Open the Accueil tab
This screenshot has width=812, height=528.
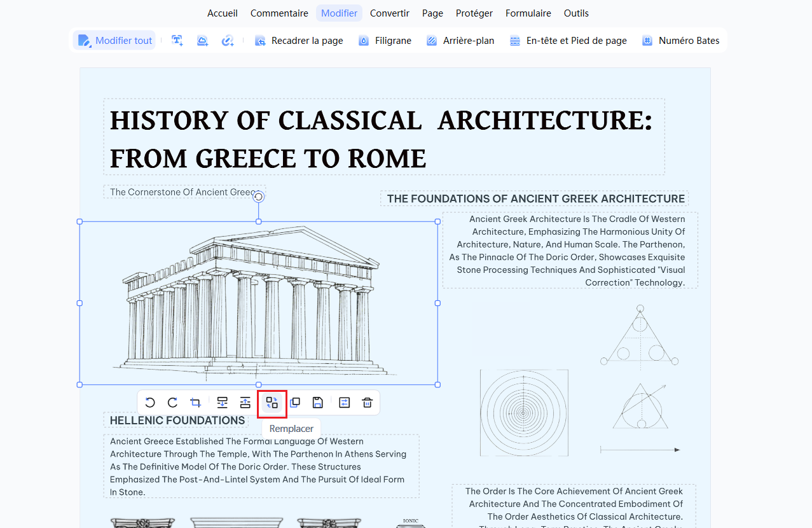[223, 13]
